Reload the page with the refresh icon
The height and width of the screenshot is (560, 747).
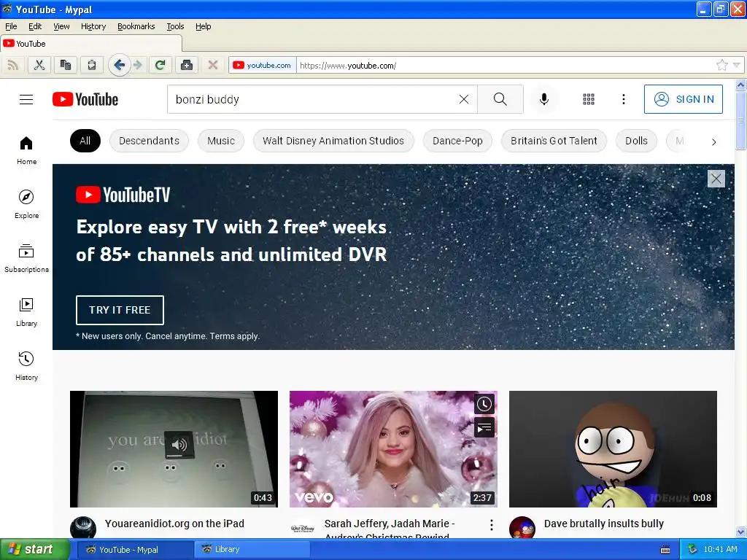click(160, 65)
